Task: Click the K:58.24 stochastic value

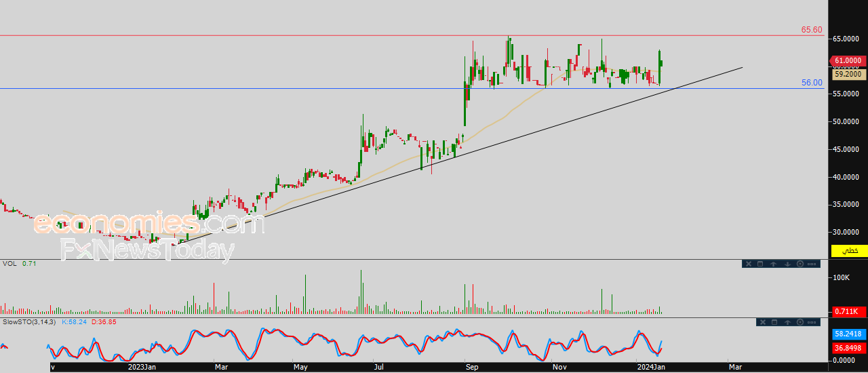Action: click(x=75, y=321)
